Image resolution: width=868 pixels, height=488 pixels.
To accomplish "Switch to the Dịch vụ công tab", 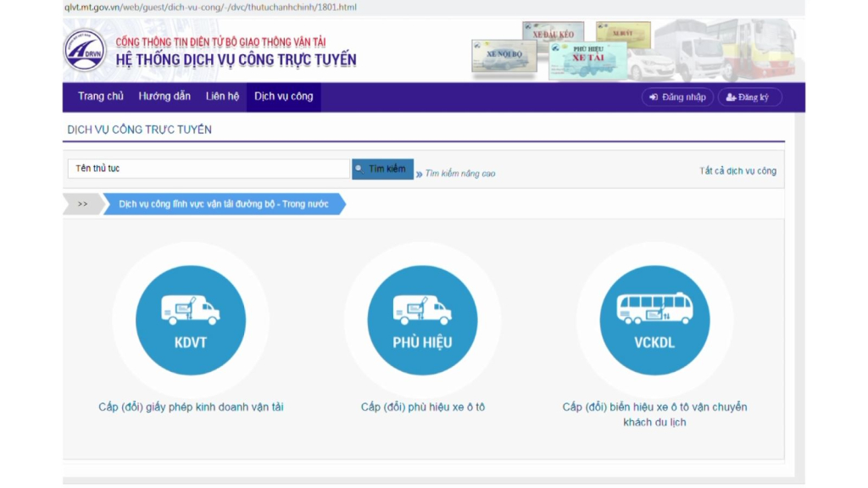I will (x=284, y=97).
